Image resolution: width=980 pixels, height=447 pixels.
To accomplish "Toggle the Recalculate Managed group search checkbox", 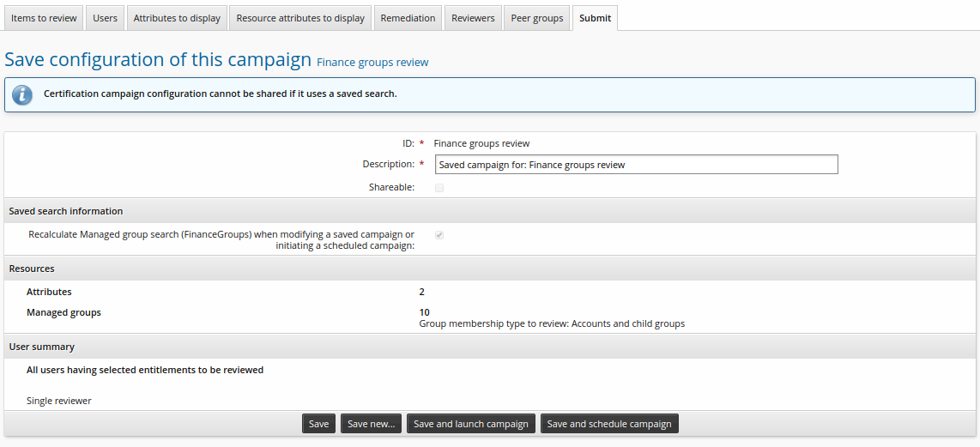I will point(439,234).
